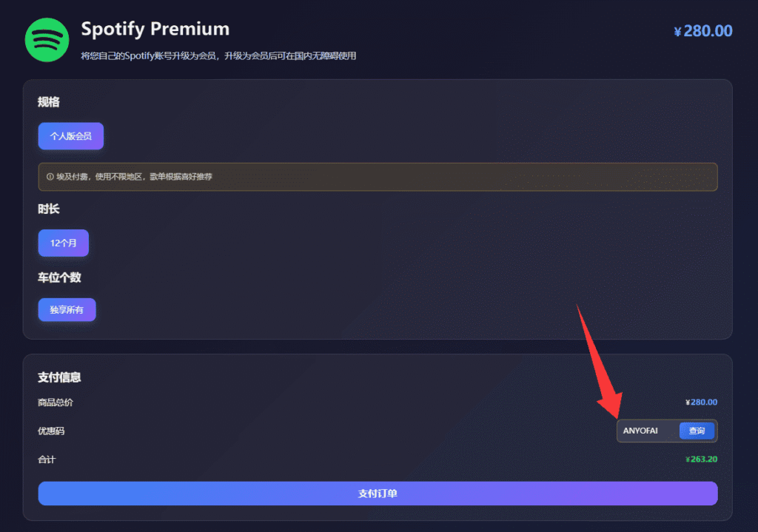This screenshot has width=758, height=532.
Task: Click the 规格 section heading
Action: click(x=48, y=102)
